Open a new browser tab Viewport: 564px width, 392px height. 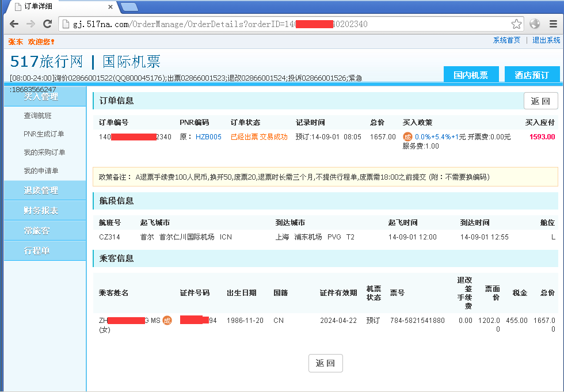point(129,6)
